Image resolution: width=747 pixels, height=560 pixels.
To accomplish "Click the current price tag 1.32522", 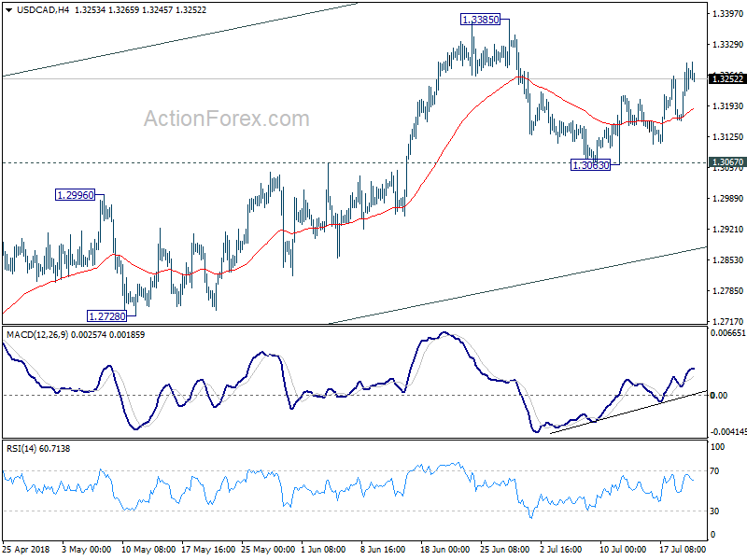I will pos(727,79).
